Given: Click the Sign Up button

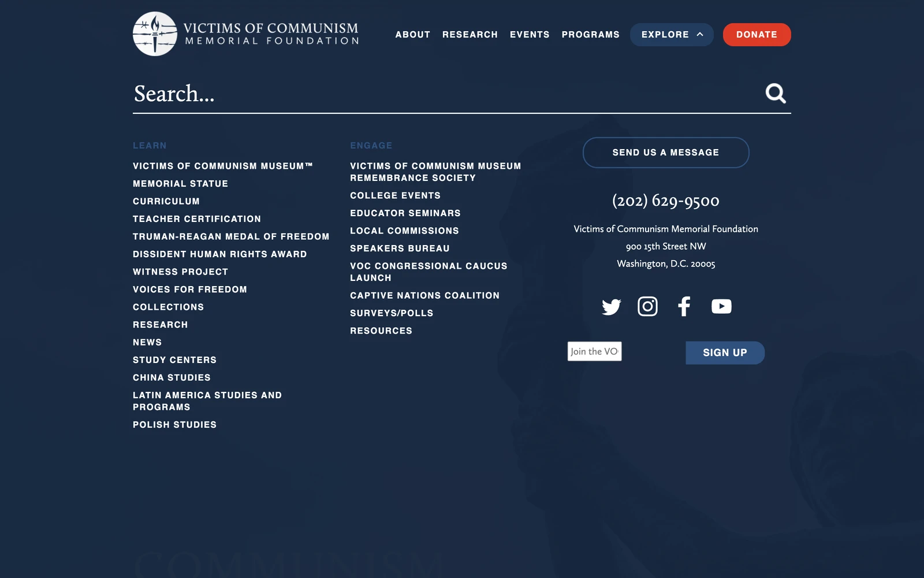Looking at the screenshot, I should [x=725, y=353].
